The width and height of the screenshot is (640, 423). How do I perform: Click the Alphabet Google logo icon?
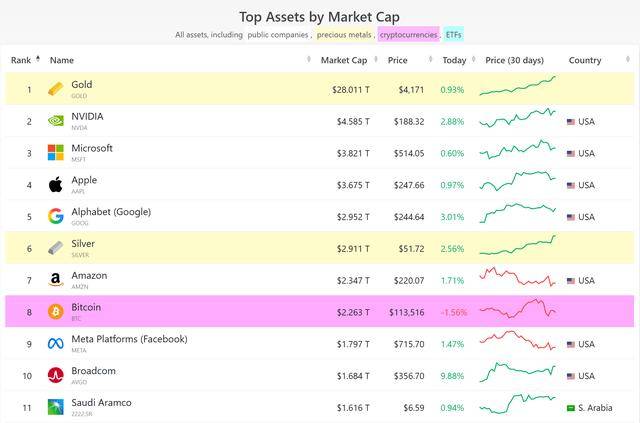pyautogui.click(x=56, y=216)
